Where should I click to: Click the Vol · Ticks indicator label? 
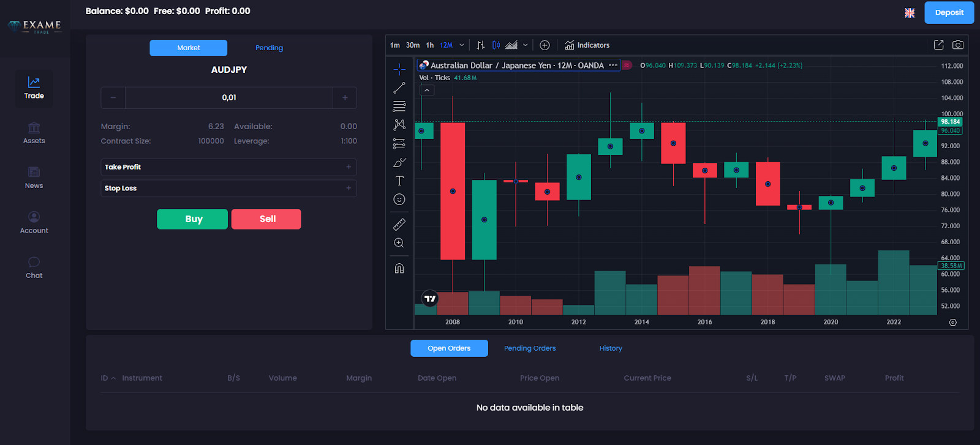tap(434, 78)
